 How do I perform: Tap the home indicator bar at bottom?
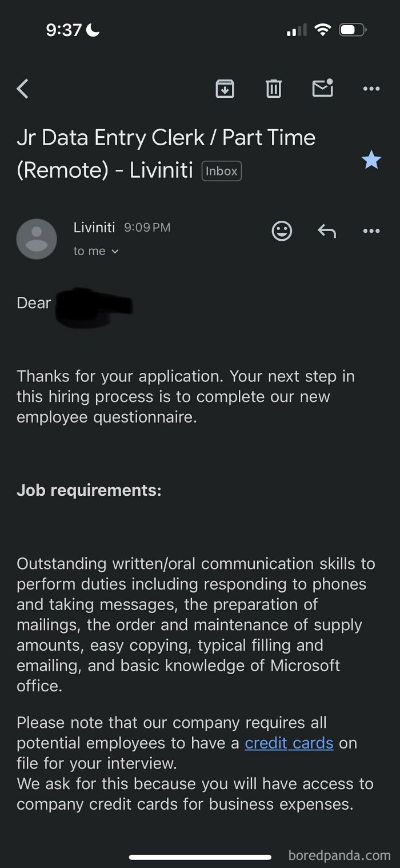tap(200, 857)
